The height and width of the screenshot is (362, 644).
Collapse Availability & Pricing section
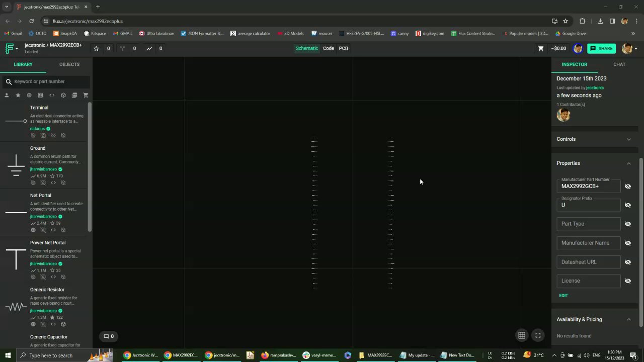pos(594,319)
